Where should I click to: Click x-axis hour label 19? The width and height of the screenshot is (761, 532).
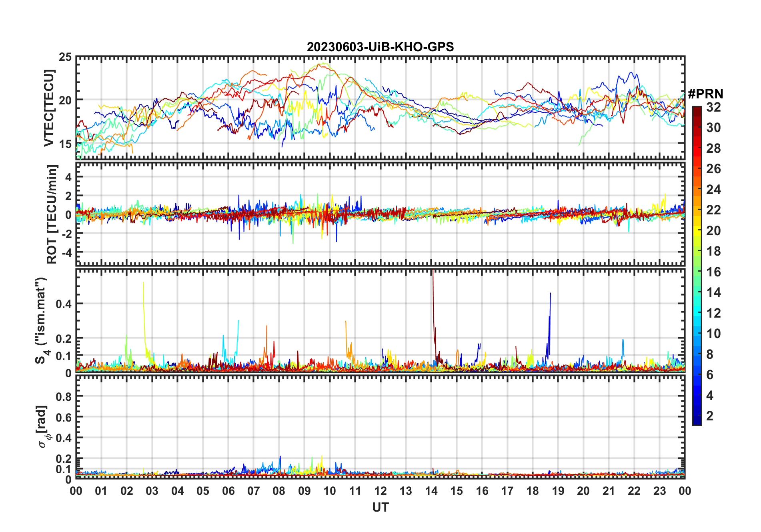558,491
